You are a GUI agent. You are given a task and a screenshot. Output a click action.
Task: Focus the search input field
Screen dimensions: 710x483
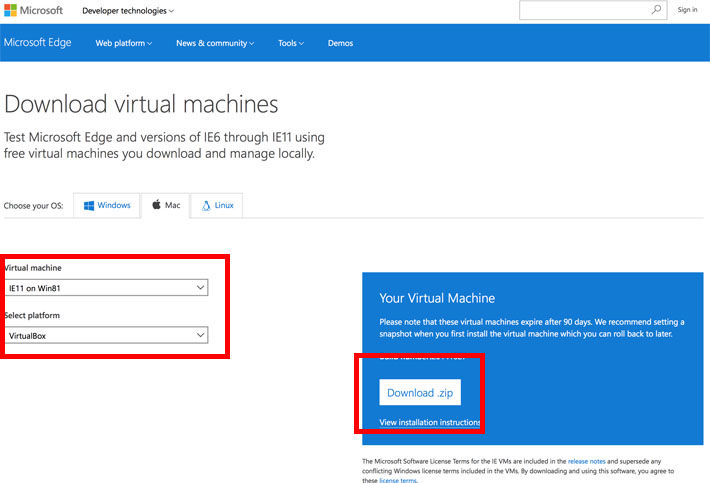tap(583, 10)
